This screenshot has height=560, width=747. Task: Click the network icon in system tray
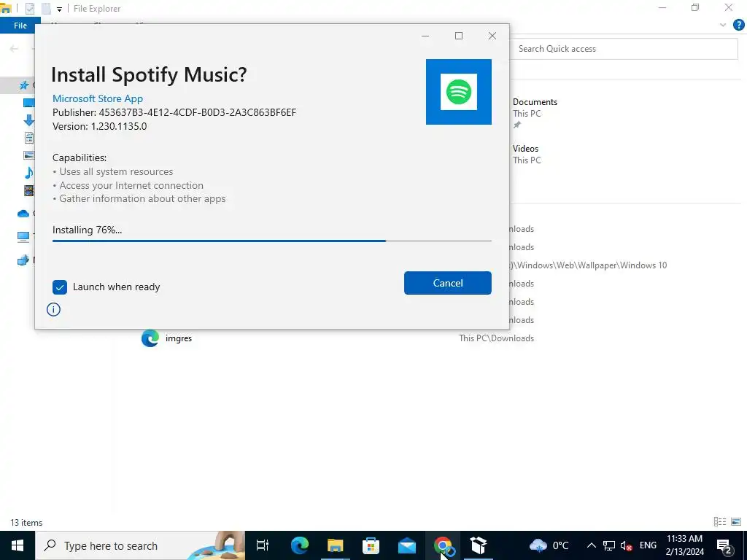click(609, 545)
